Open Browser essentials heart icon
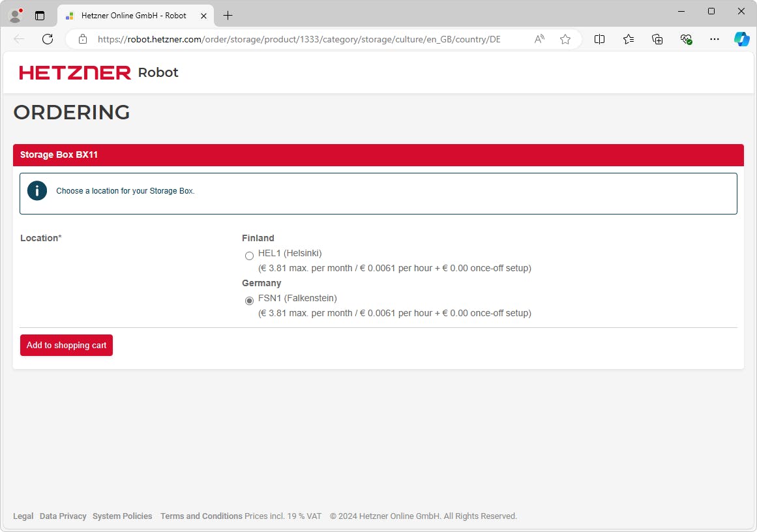The image size is (757, 532). [686, 39]
